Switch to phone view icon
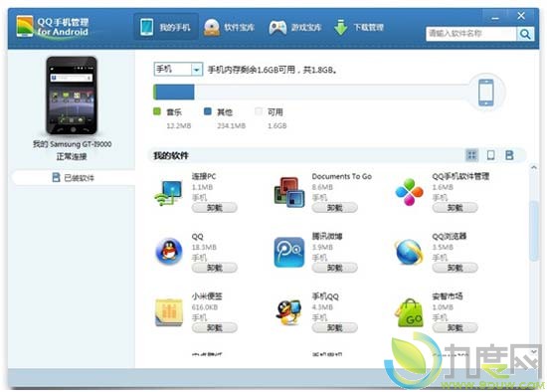This screenshot has height=392, width=547. pos(490,155)
